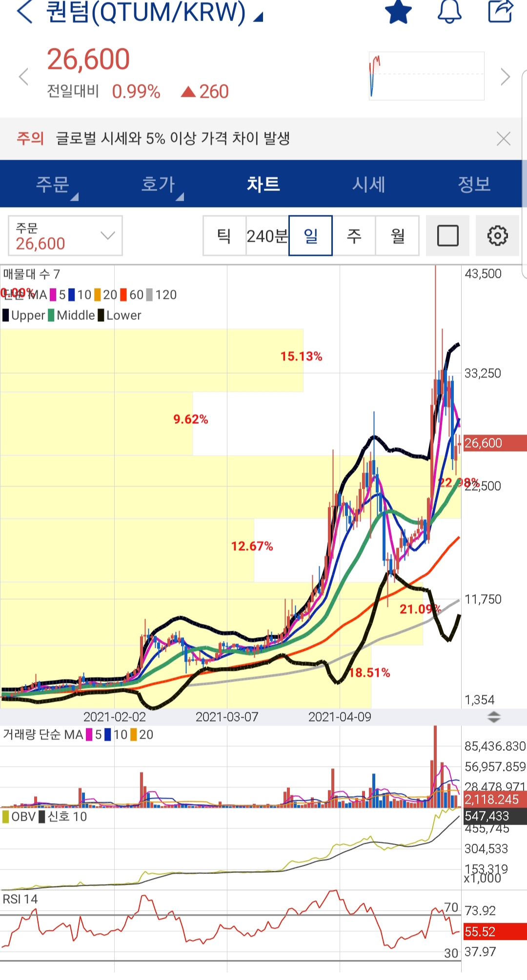Tap the OBV value 547,433 tag
Screen dimensions: 527x980
494,816
